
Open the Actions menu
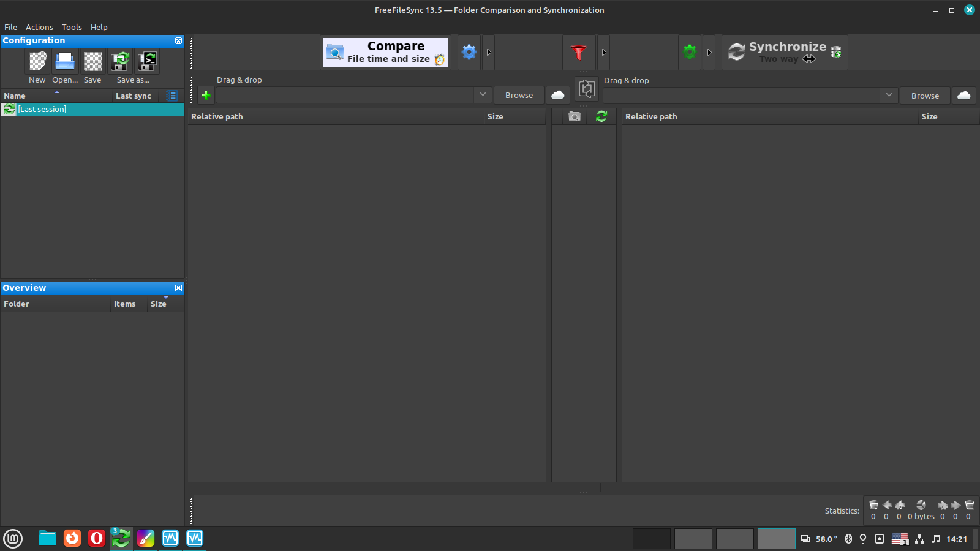(x=39, y=27)
